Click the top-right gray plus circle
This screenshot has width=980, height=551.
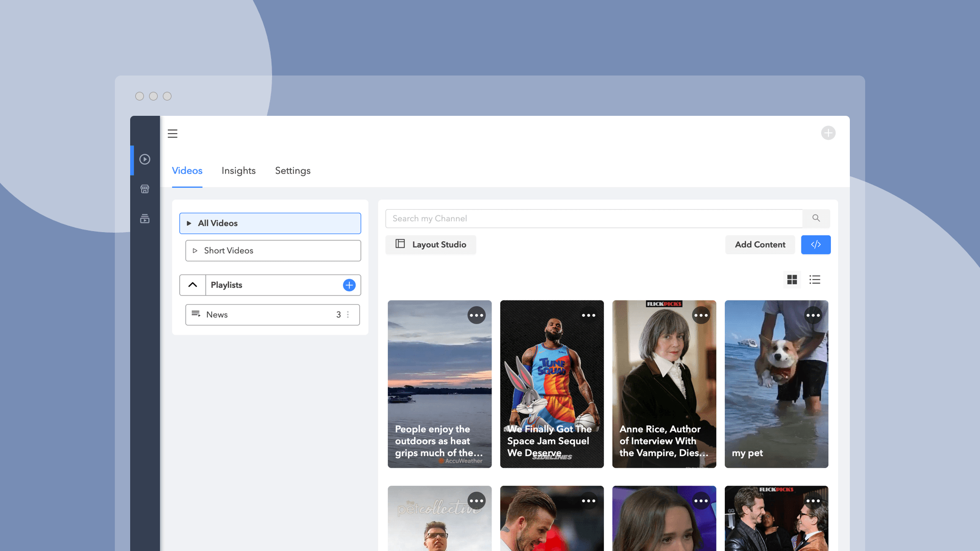click(828, 133)
